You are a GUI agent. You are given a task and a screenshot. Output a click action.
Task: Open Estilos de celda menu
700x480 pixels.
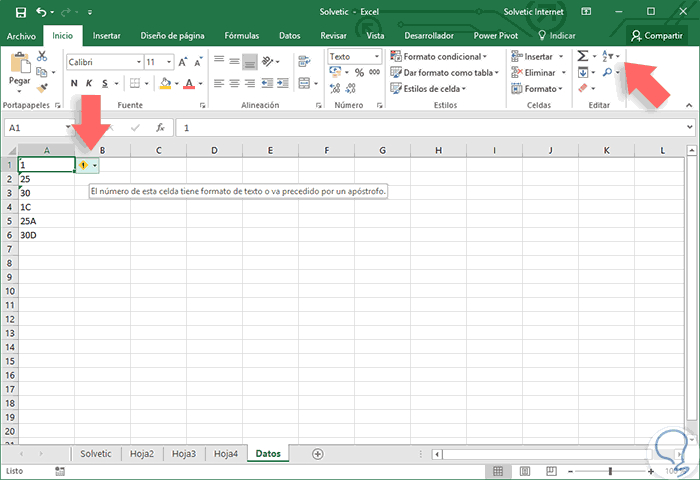coord(428,89)
